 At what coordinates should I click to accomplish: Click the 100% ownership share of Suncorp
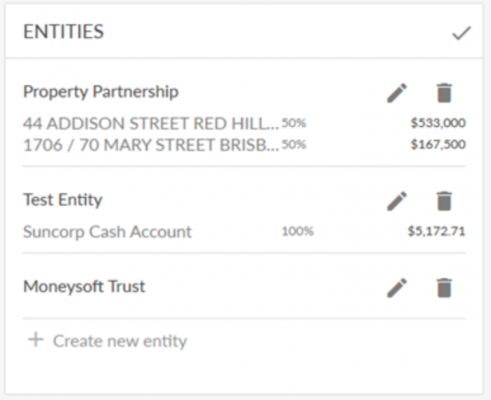click(298, 231)
